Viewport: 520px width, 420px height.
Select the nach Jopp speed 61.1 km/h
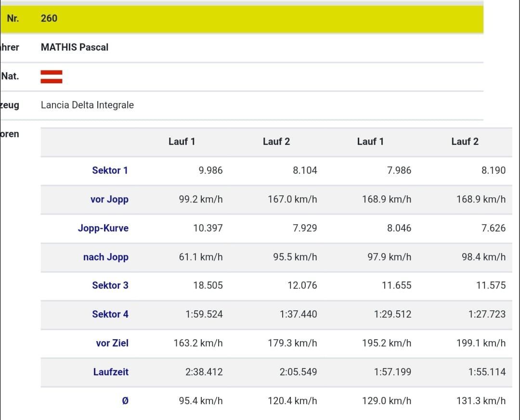click(201, 257)
